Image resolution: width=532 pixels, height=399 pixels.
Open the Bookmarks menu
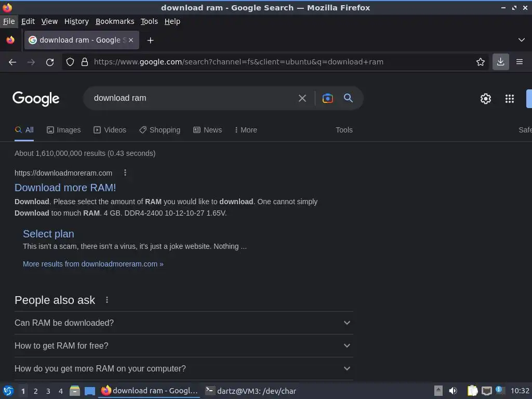tap(115, 21)
